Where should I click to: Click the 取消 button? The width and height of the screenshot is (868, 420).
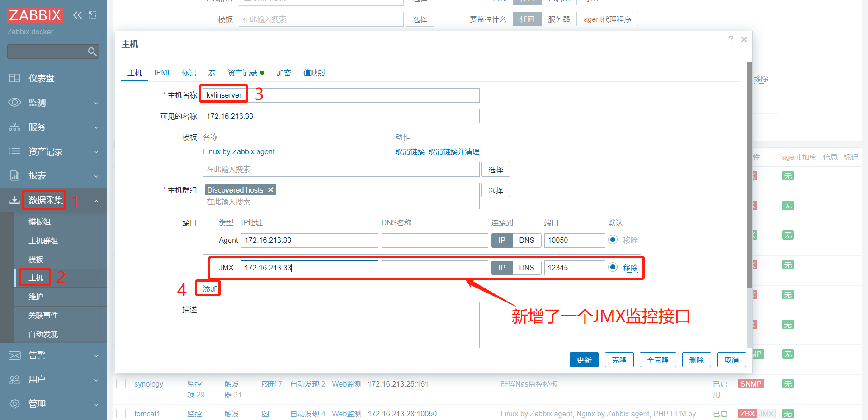tap(731, 360)
